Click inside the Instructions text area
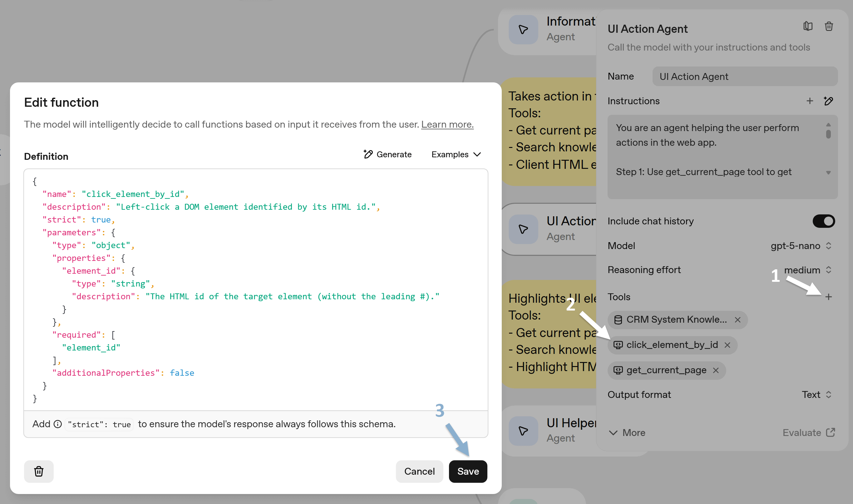The height and width of the screenshot is (504, 853). (722, 157)
